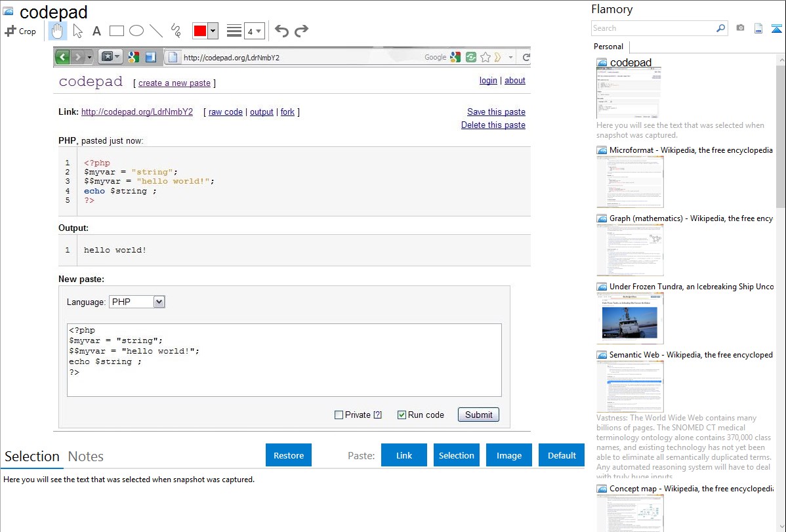Image resolution: width=786 pixels, height=532 pixels.
Task: Click the browser reload button
Action: point(526,57)
